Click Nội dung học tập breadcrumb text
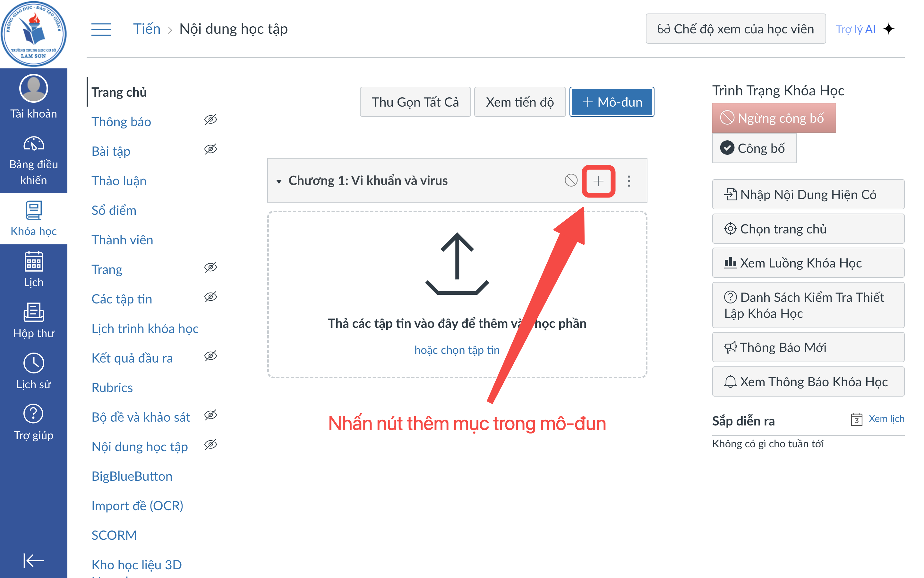 tap(233, 29)
